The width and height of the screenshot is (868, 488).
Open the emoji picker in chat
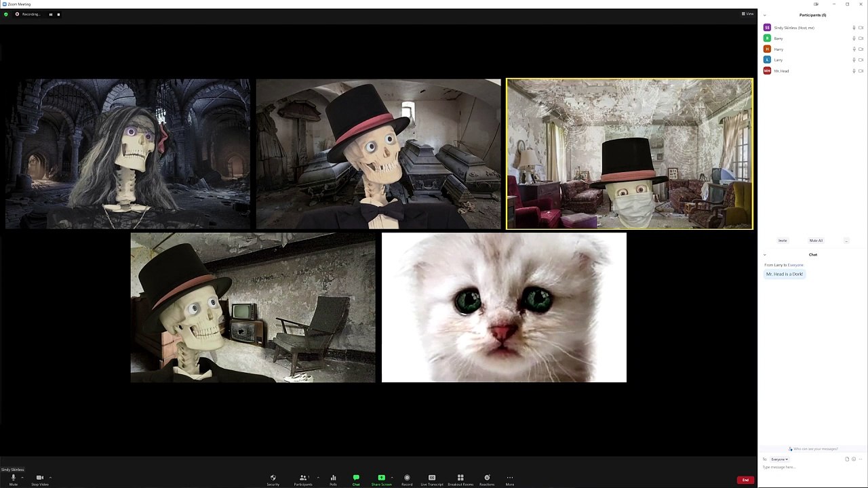pyautogui.click(x=854, y=460)
